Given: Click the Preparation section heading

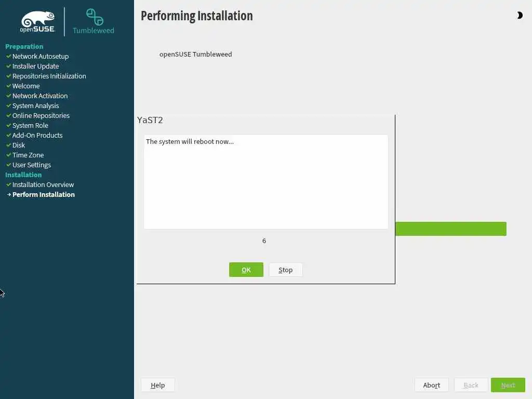Looking at the screenshot, I should [x=24, y=46].
